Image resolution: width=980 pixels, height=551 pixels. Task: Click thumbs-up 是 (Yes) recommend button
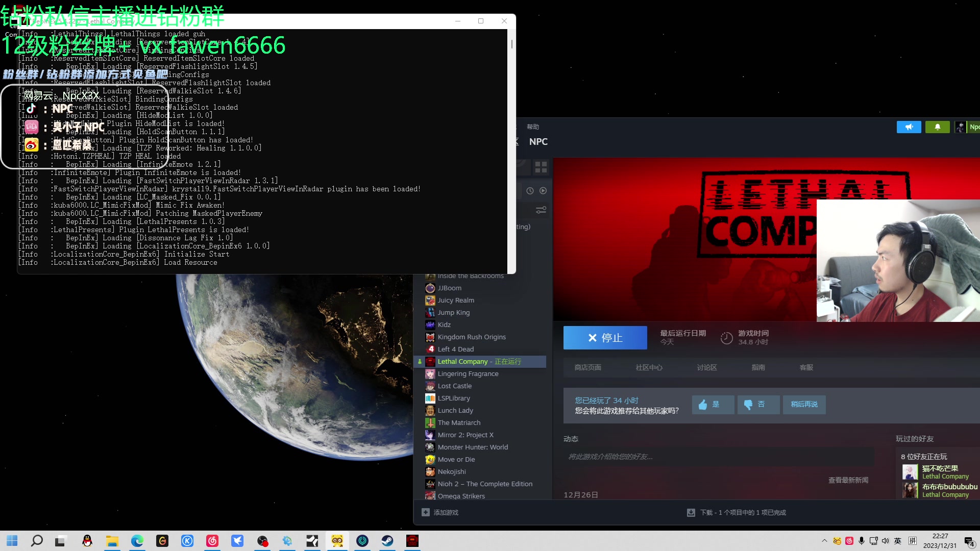pyautogui.click(x=713, y=405)
